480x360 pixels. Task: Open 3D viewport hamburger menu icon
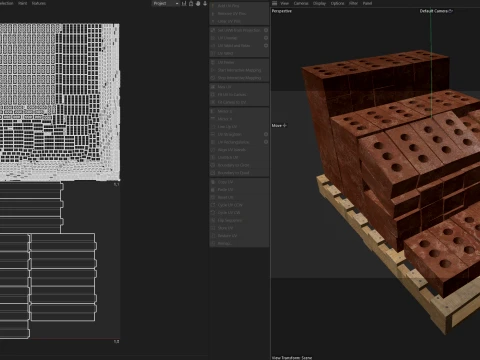point(274,3)
